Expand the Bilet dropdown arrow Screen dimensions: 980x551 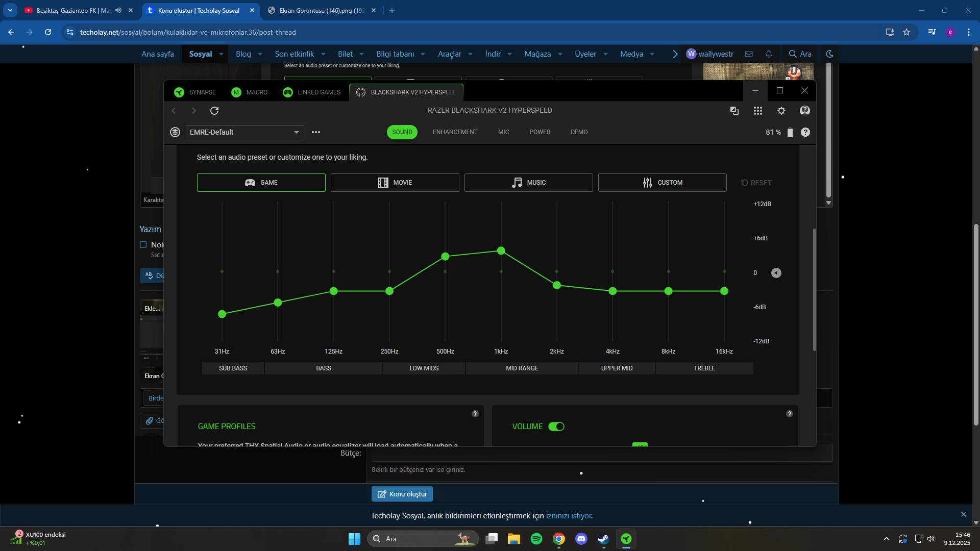click(x=362, y=54)
